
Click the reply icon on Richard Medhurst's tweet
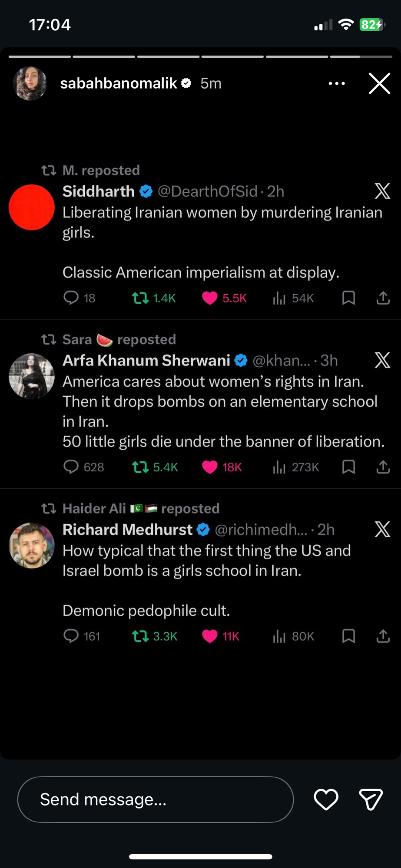(71, 636)
